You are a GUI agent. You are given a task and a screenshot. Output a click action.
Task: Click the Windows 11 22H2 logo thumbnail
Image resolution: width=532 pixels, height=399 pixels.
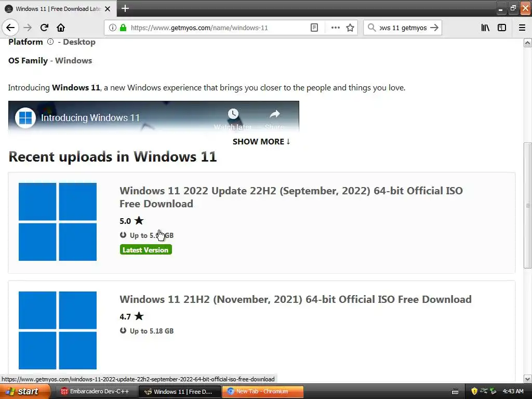[x=58, y=222]
